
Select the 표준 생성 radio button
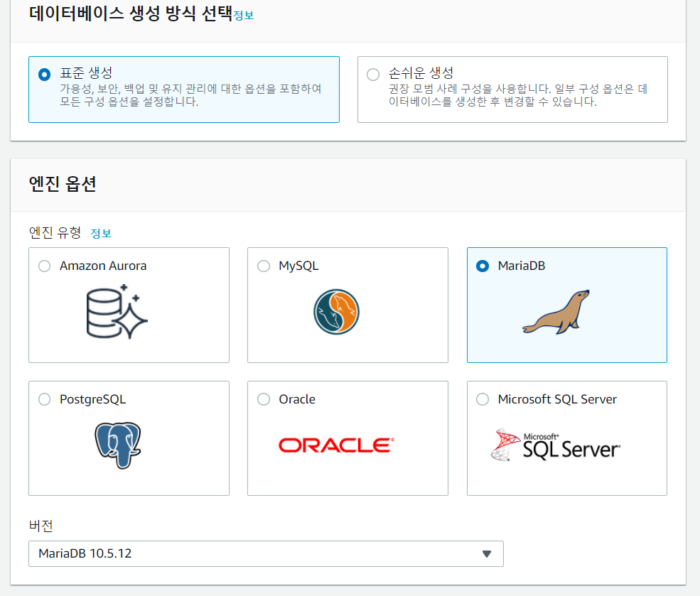tap(45, 74)
